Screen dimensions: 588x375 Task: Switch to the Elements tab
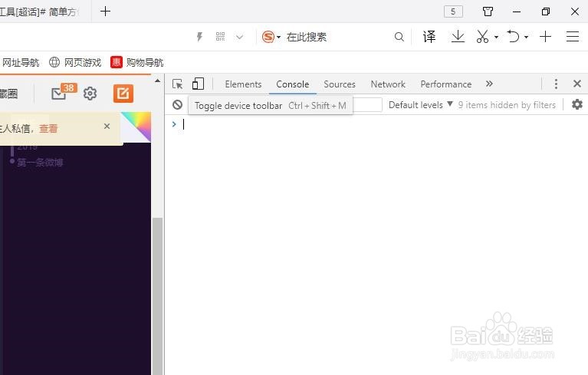pos(243,84)
